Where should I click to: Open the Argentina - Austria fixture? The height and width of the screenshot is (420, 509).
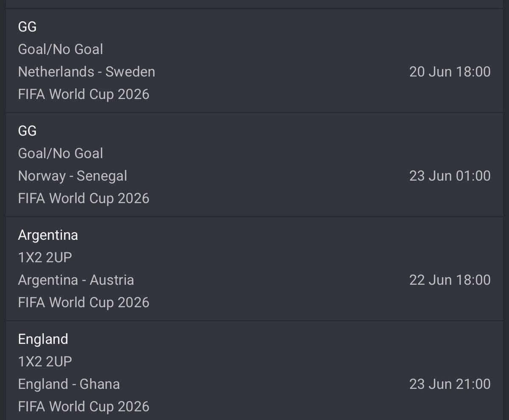76,280
